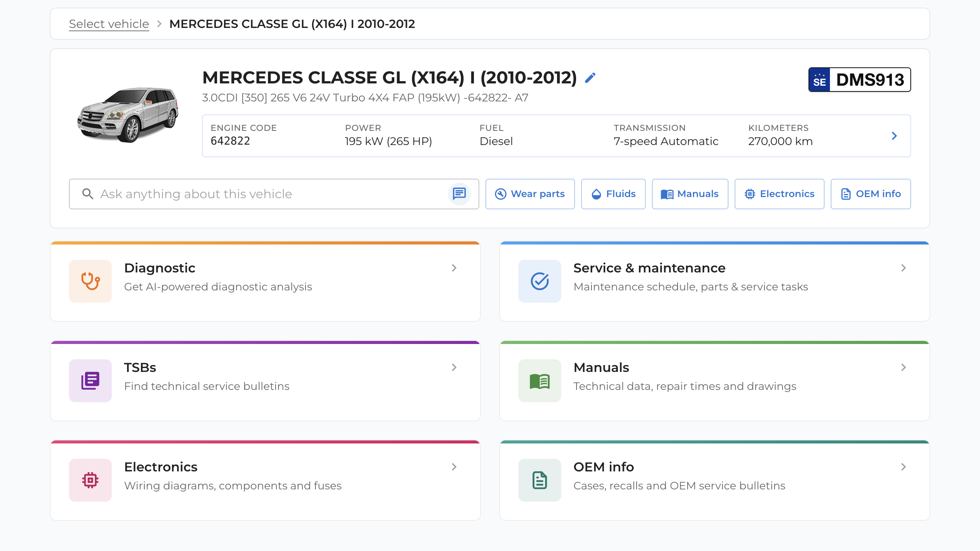Viewport: 980px width, 551px height.
Task: Click the TSBs bulletin stack icon
Action: coord(90,381)
